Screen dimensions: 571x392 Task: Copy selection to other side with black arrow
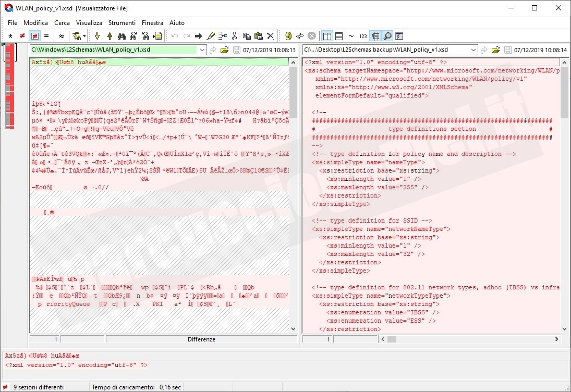click(199, 36)
